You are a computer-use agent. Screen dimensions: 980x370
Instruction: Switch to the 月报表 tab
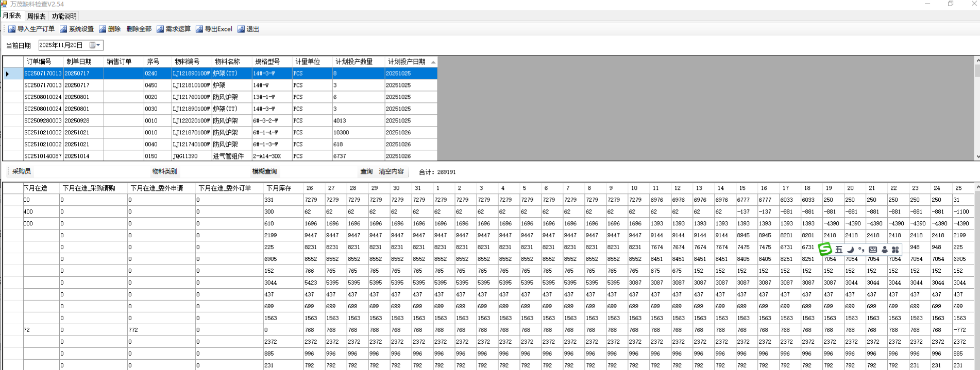click(12, 16)
